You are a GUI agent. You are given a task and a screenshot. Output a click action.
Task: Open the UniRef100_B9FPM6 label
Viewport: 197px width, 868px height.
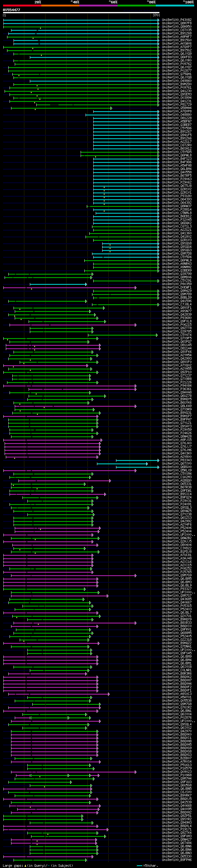(177, 860)
